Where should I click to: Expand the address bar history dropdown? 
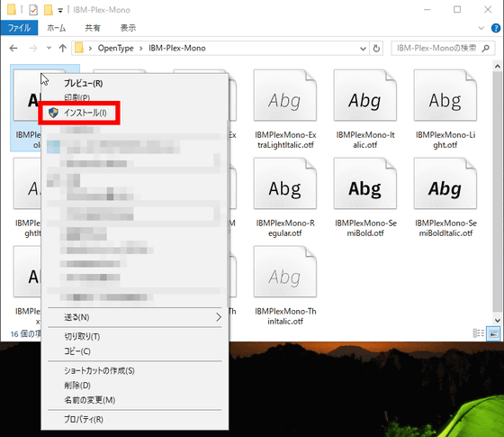tap(363, 49)
